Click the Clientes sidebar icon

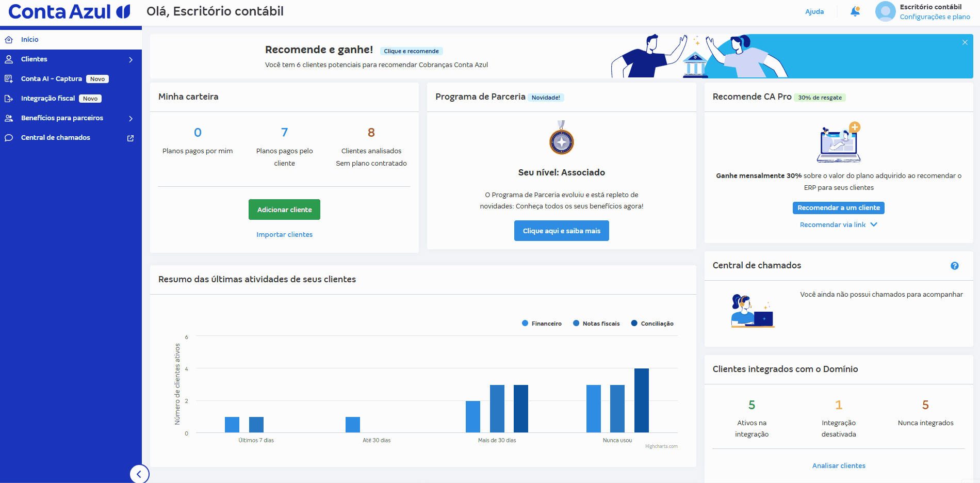coord(9,59)
